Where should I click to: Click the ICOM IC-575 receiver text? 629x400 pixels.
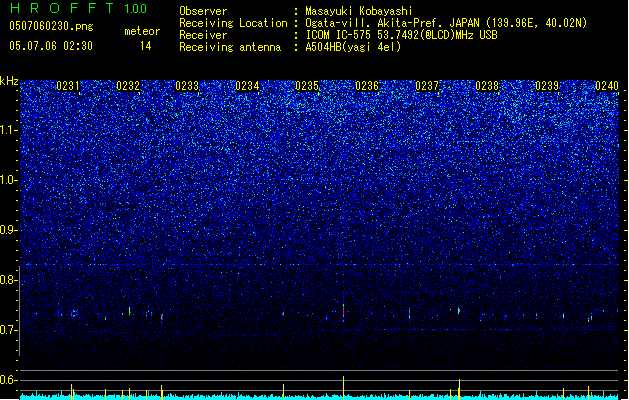click(x=401, y=35)
